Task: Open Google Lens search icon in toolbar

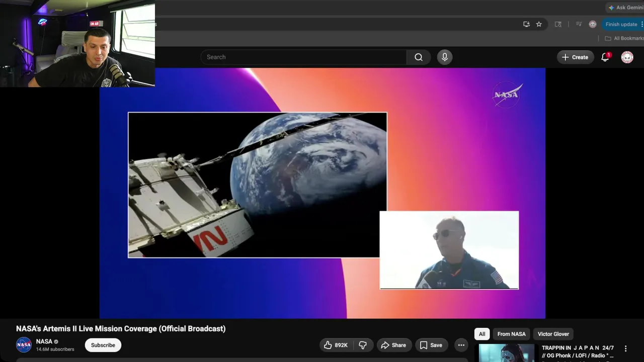Action: 558,24
